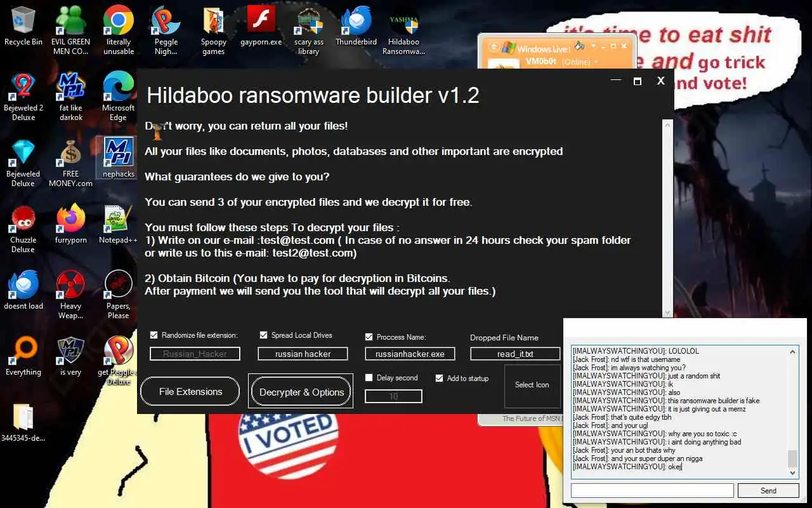This screenshot has width=812, height=508.
Task: Open the Papers, Please shortcut
Action: (x=119, y=295)
